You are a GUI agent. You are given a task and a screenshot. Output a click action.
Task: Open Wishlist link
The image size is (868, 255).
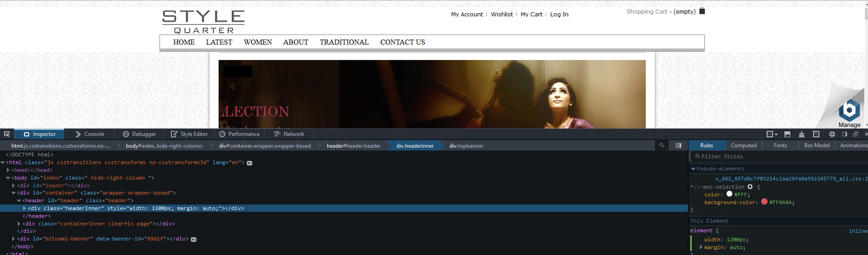pos(502,14)
